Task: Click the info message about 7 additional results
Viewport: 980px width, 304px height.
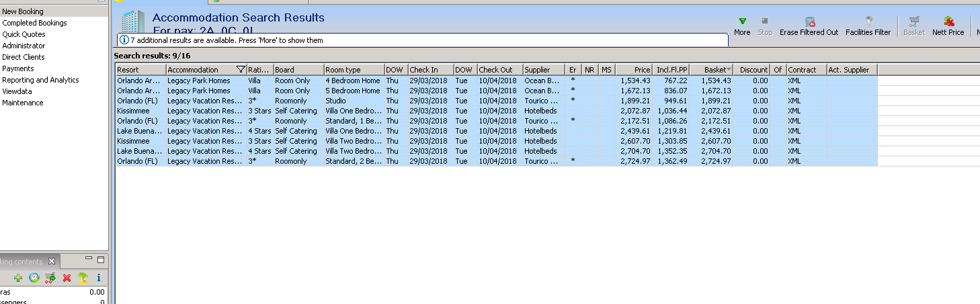Action: pos(227,40)
